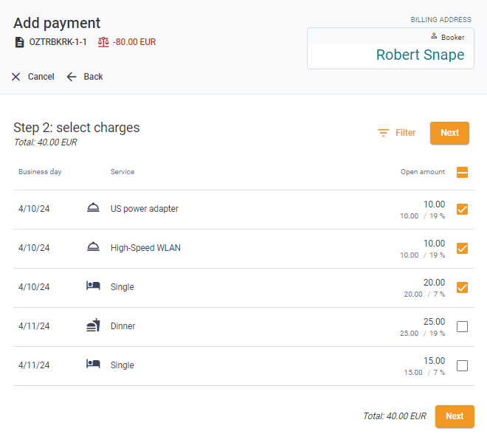Screen dimensions: 487x448
Task: Select the 4/11/24 Single charge checkbox
Action: coord(463,366)
